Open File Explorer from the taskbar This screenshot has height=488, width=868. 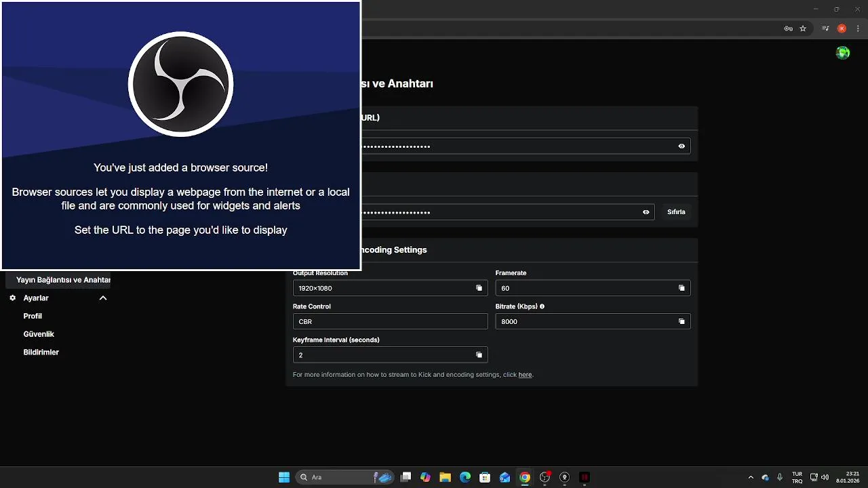click(x=445, y=477)
